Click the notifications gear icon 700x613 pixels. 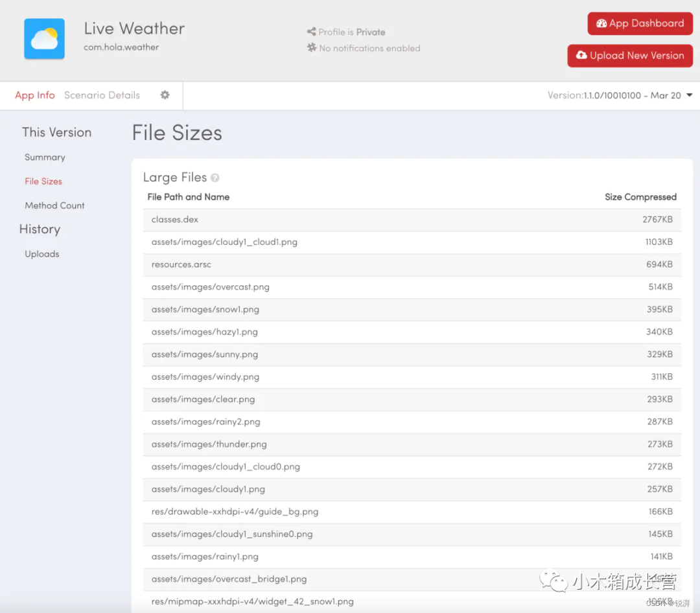point(312,47)
